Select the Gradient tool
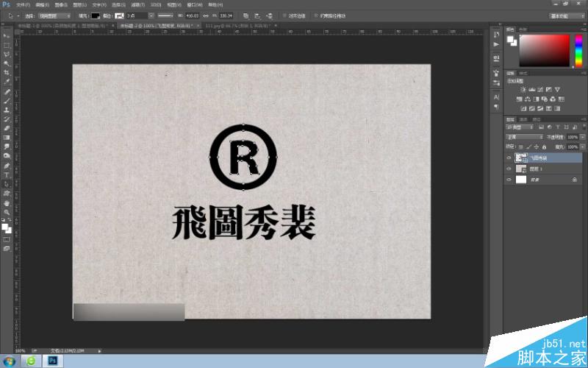The image size is (588, 368). click(x=7, y=138)
